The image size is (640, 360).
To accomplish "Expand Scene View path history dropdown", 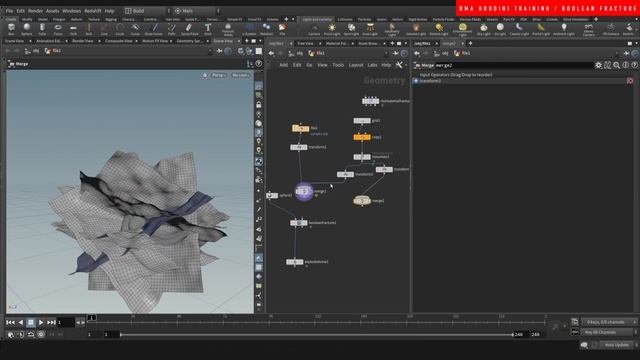I will point(210,51).
